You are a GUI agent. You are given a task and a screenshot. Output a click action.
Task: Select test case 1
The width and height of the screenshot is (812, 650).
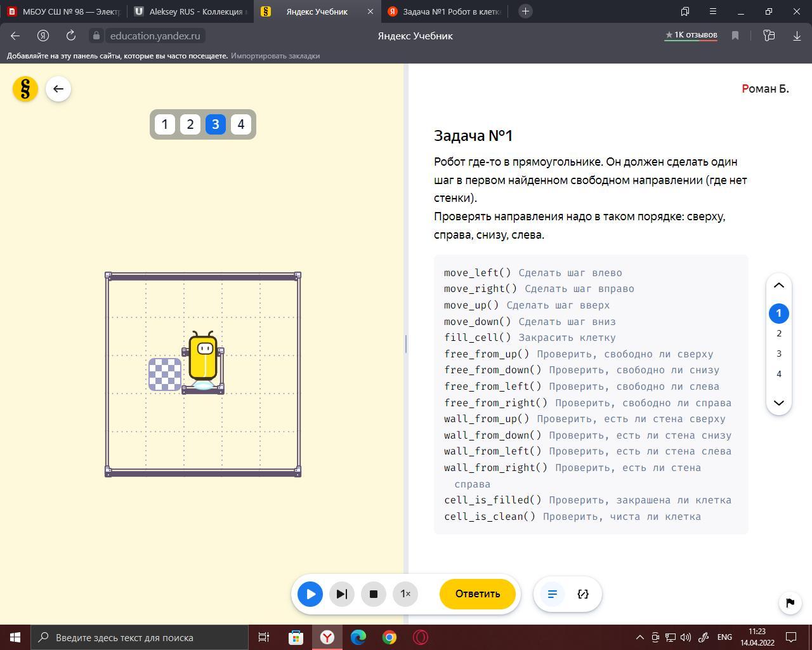[x=165, y=124]
